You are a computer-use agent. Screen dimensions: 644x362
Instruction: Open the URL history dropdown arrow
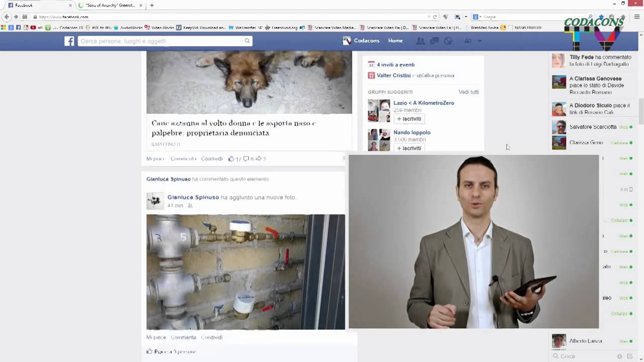(429, 17)
